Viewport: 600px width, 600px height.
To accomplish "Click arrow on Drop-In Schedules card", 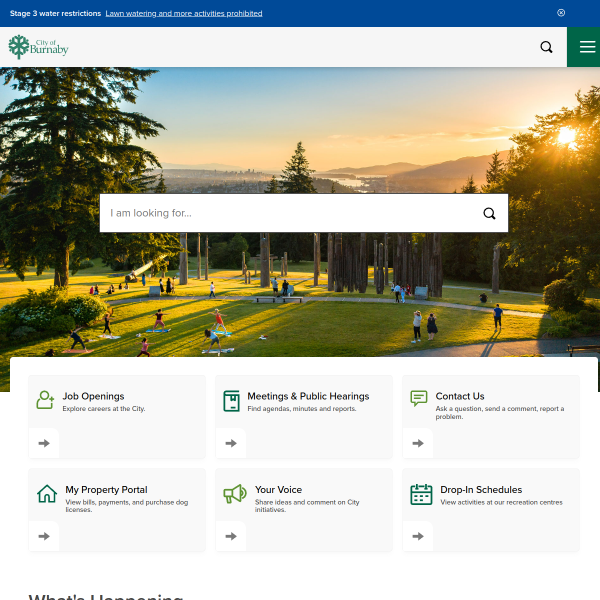I will point(418,536).
